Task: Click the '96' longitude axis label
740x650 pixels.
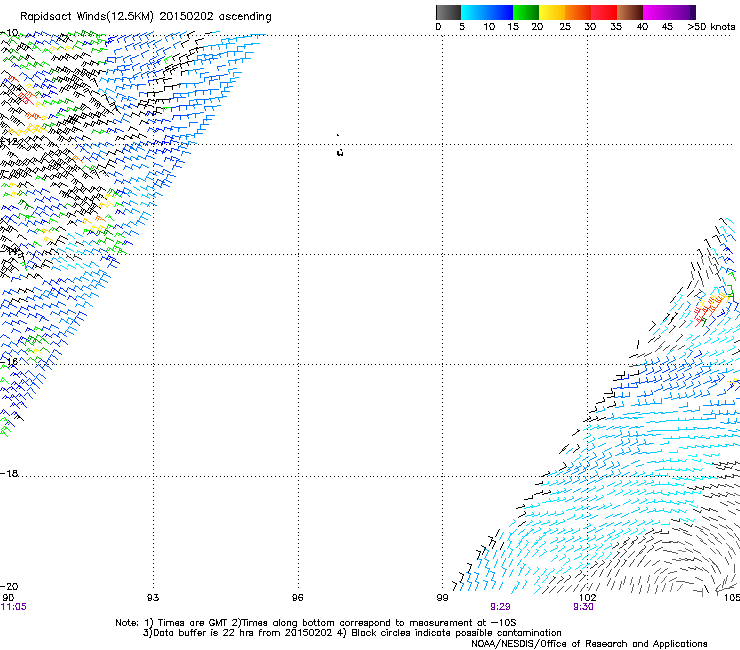Action: [297, 598]
